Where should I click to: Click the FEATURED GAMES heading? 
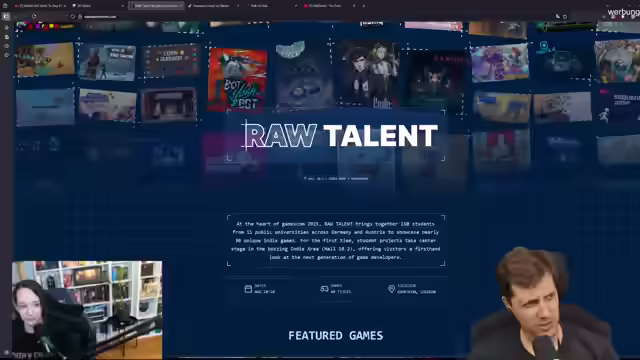(x=336, y=336)
